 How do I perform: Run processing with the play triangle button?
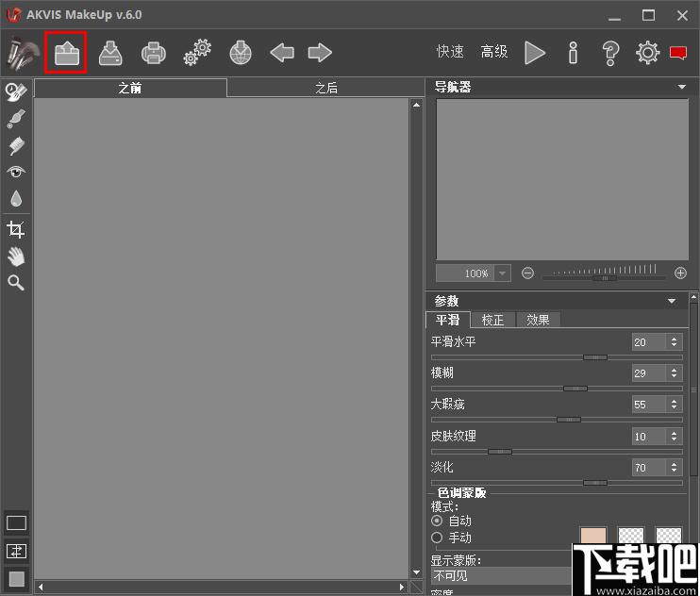coord(534,53)
